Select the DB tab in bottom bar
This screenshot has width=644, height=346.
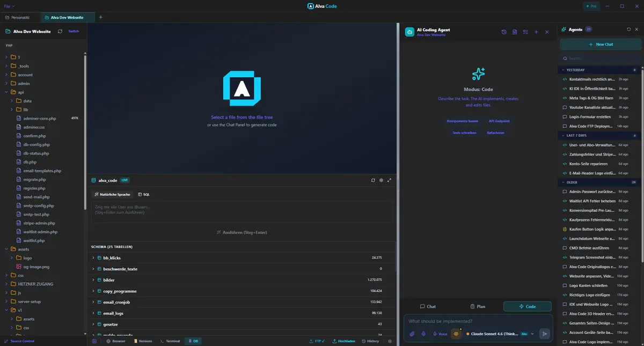tap(193, 341)
